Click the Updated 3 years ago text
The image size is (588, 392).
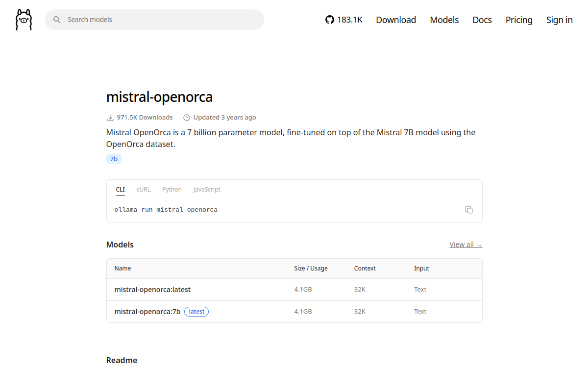pos(224,118)
